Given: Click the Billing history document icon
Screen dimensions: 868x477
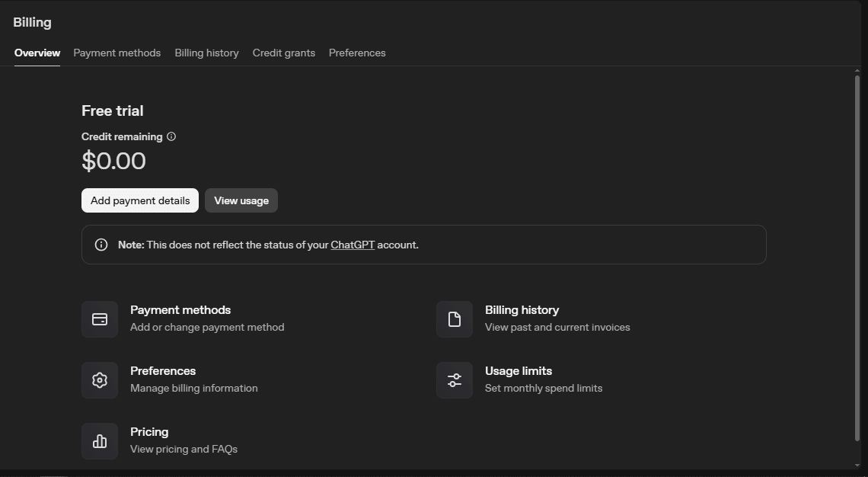Looking at the screenshot, I should (x=455, y=319).
